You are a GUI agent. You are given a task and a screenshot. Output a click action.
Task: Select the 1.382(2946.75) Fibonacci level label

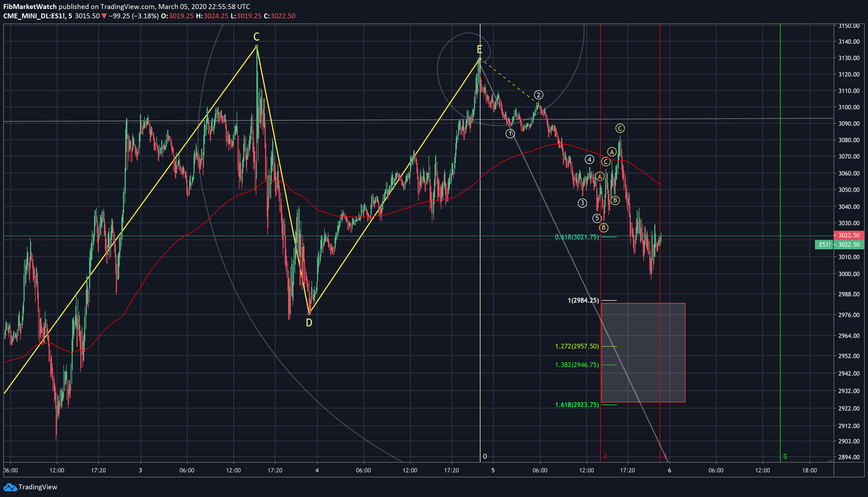coord(577,365)
